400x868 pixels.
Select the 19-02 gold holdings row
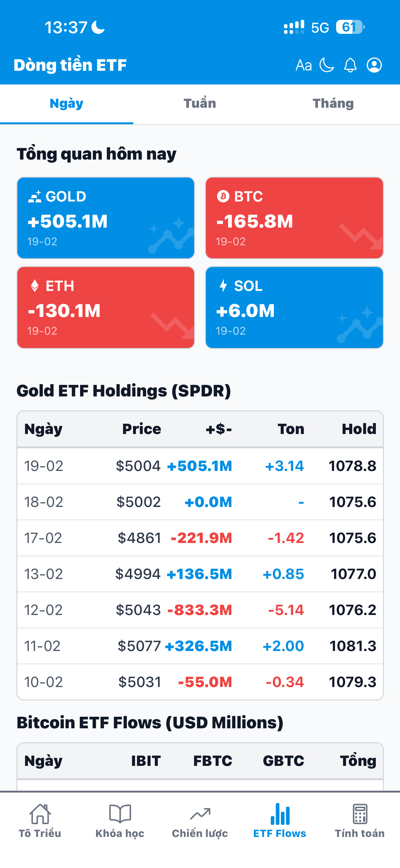pyautogui.click(x=200, y=466)
